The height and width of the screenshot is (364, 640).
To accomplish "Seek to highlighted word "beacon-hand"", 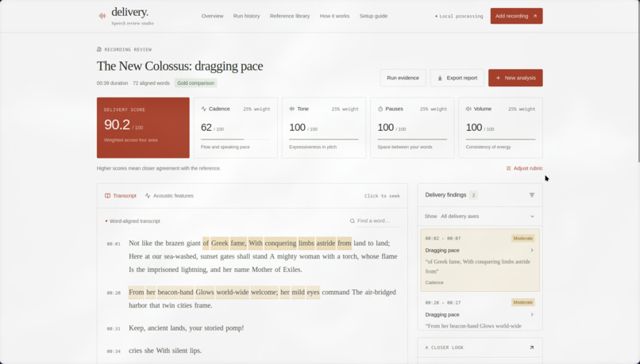I will pyautogui.click(x=175, y=293).
